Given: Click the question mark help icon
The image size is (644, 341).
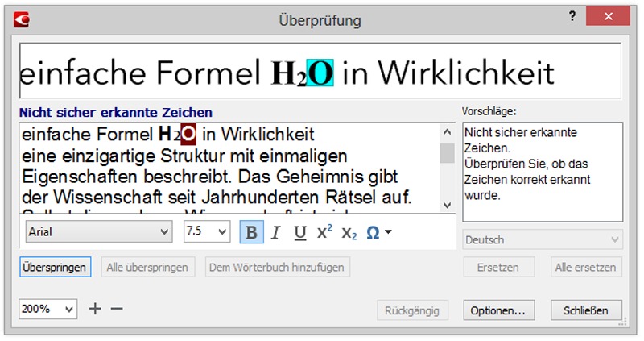Looking at the screenshot, I should (x=572, y=17).
